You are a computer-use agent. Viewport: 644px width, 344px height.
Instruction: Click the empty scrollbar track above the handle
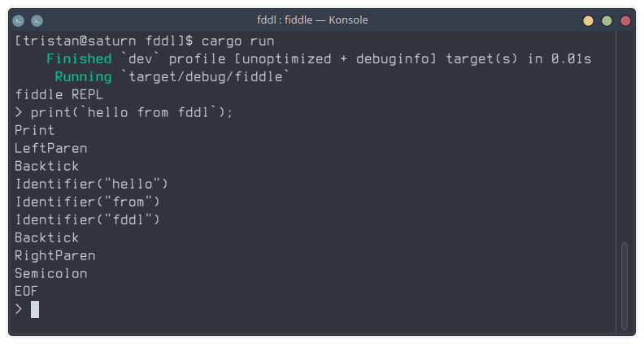[x=624, y=136]
